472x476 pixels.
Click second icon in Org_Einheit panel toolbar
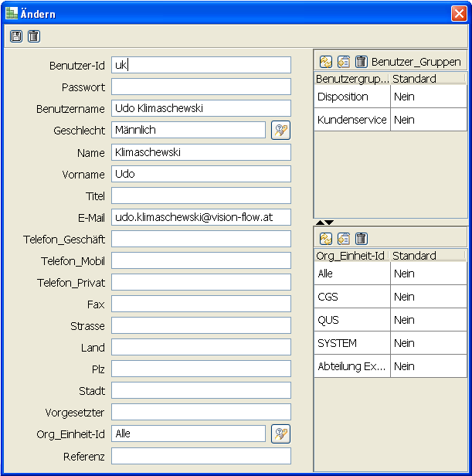pyautogui.click(x=344, y=239)
